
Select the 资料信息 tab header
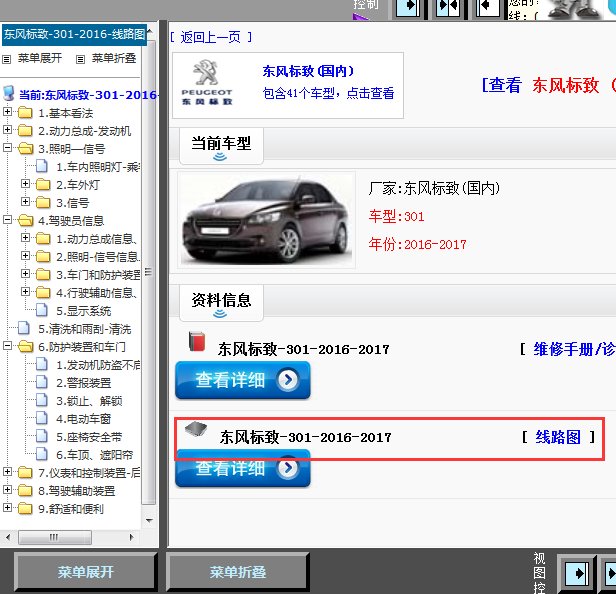221,302
